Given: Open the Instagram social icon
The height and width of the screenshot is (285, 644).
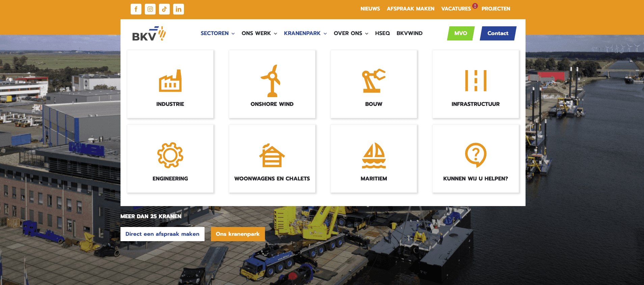Looking at the screenshot, I should pos(150,9).
